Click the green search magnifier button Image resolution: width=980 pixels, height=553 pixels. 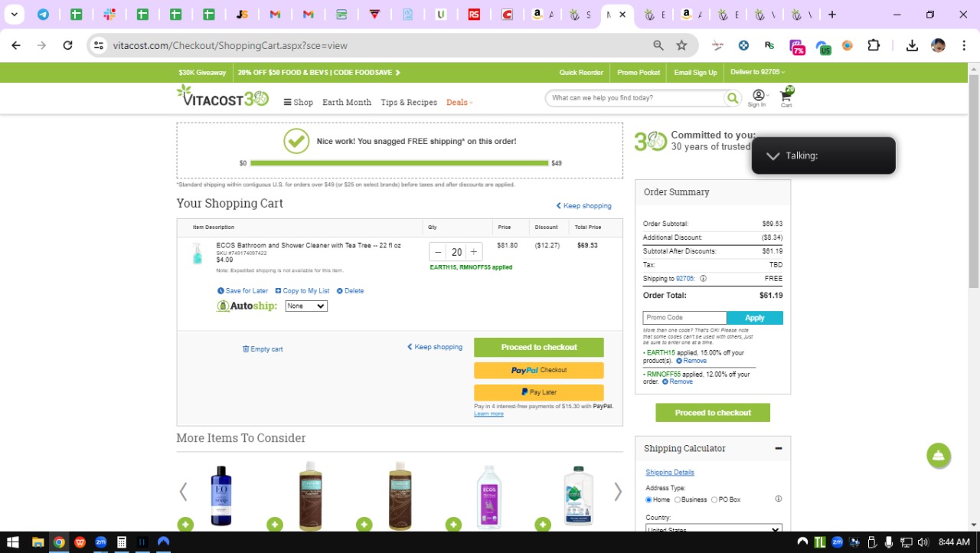(733, 98)
